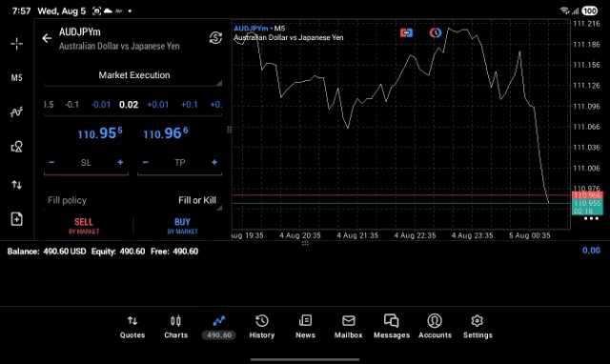
Task: Tap the new order document-plus icon
Action: [x=17, y=219]
